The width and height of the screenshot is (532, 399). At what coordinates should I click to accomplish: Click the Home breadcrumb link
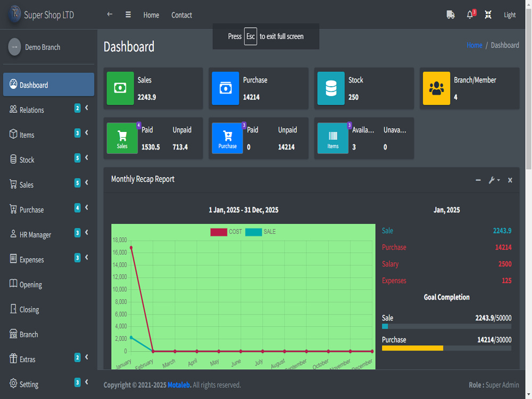tap(475, 45)
